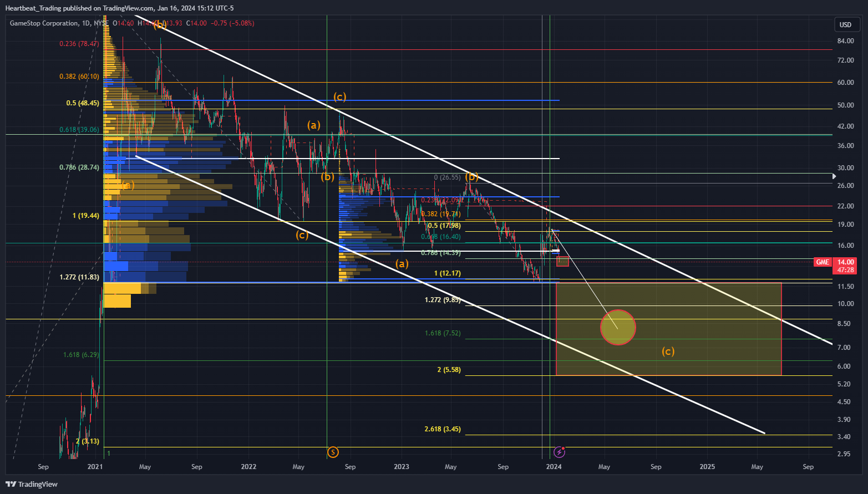This screenshot has width=868, height=494.
Task: Click the GameStop Corporation chart title
Action: pos(44,23)
